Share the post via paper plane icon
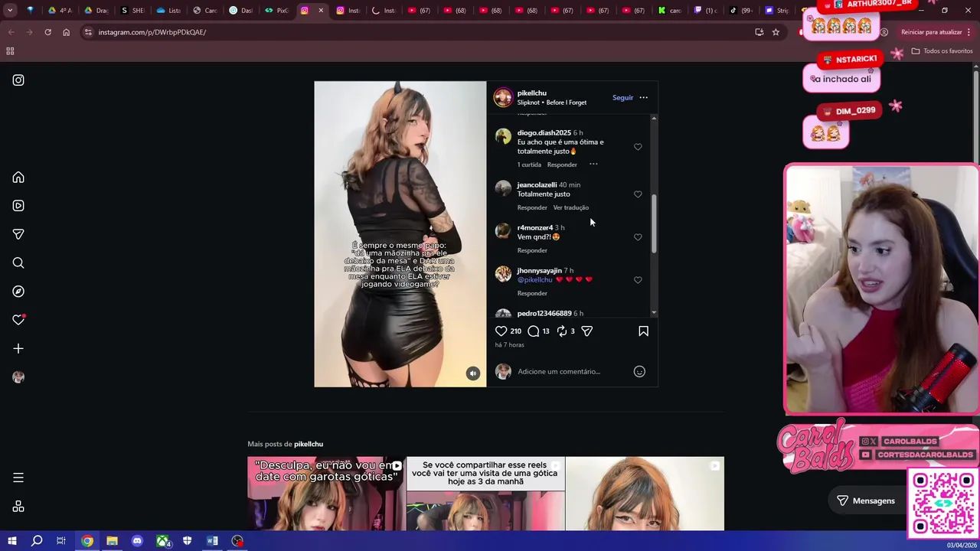Screen dimensions: 980x551 tap(586, 331)
